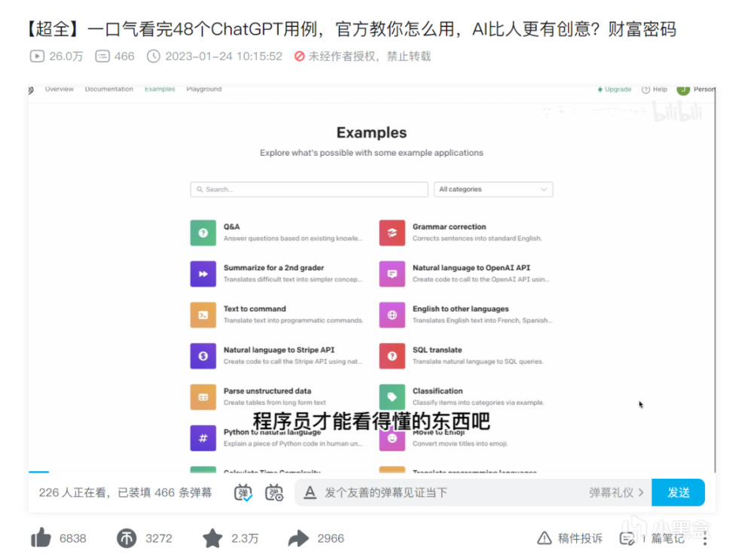Click the examples Search field
The image size is (732, 560).
(309, 189)
